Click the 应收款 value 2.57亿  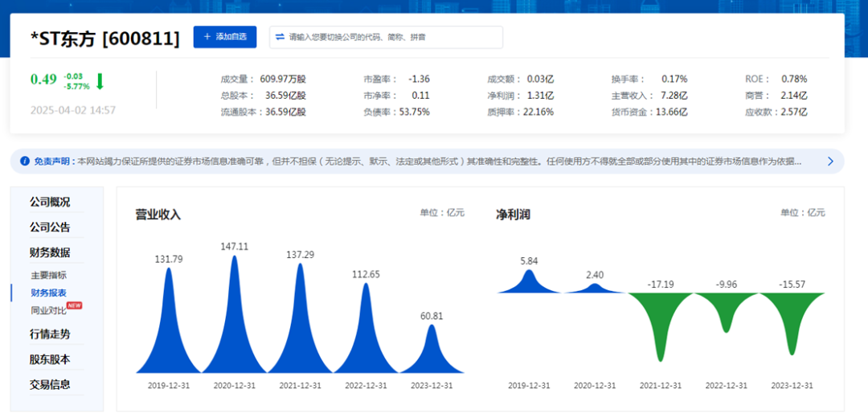click(794, 112)
